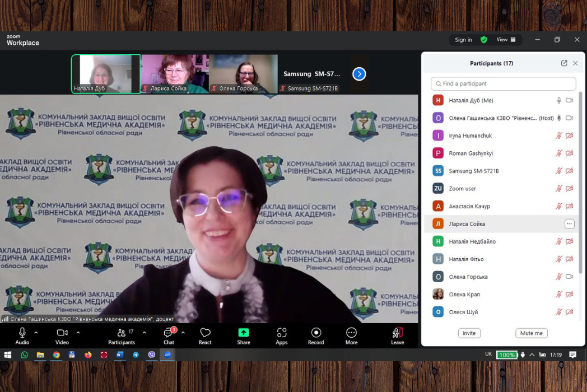Screen dimensions: 587x392
Task: Click the Find a participant search field
Action: [x=503, y=83]
